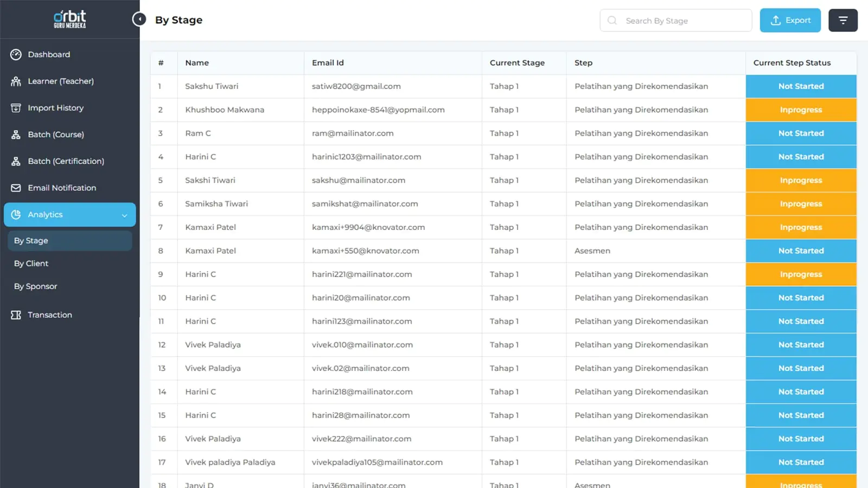
Task: Collapse the Analytics menu chevron
Action: 124,215
